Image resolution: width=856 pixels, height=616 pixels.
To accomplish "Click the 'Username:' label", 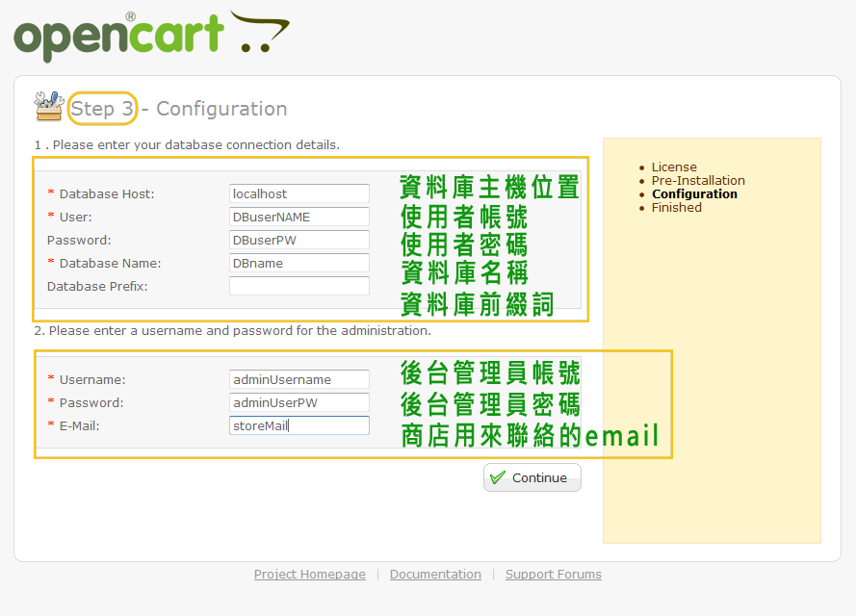I will click(92, 379).
